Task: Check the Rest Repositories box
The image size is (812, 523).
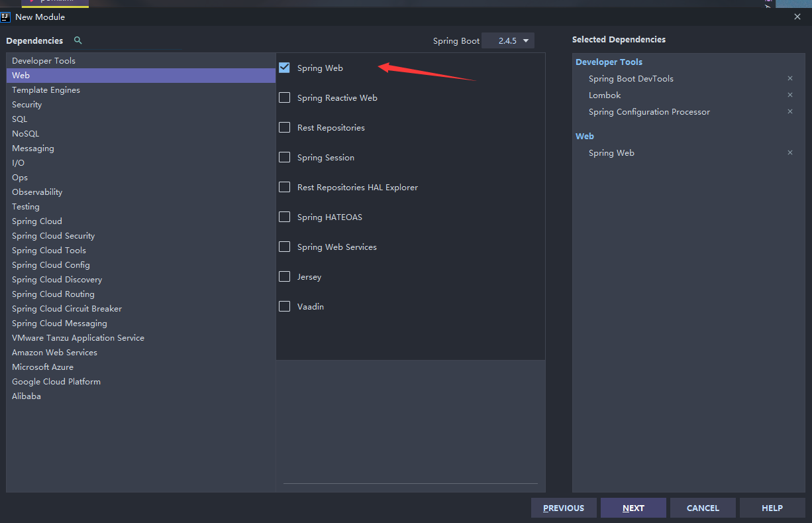Action: point(284,127)
